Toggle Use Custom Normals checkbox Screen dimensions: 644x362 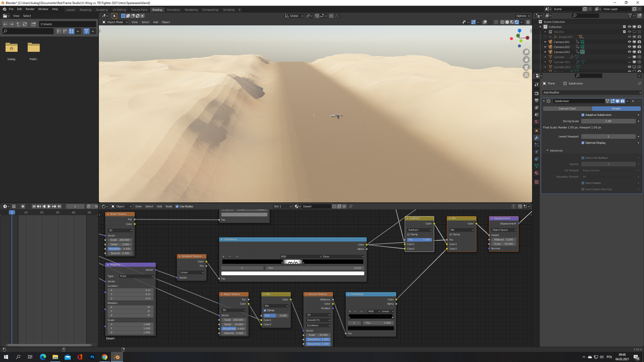tap(583, 189)
